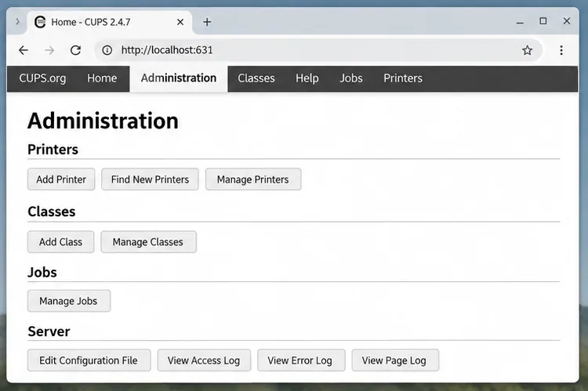Open View Error Log
The height and width of the screenshot is (391, 588).
click(301, 360)
